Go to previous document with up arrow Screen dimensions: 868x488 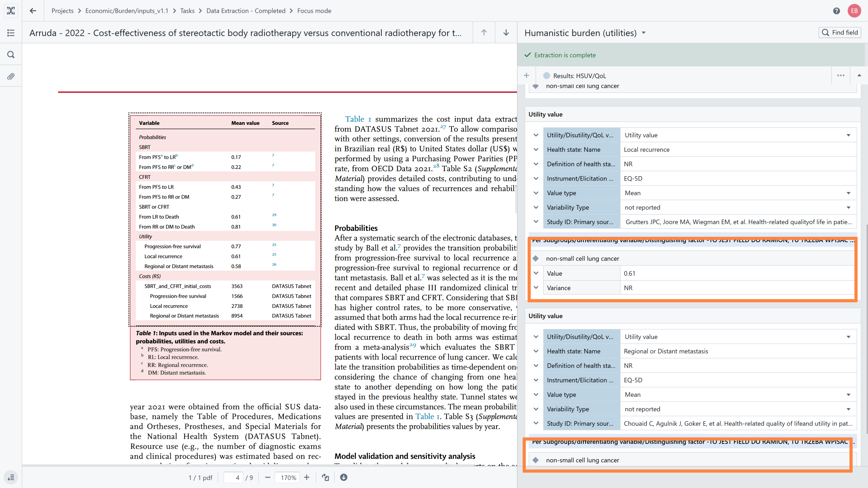[484, 33]
